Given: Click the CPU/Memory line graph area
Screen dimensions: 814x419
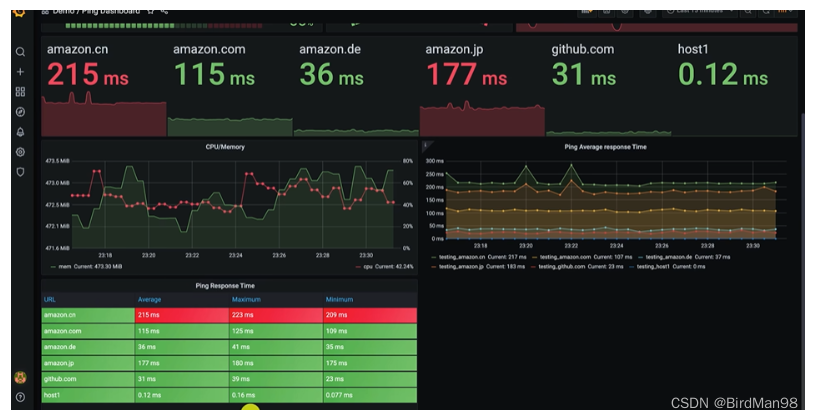Looking at the screenshot, I should (233, 205).
